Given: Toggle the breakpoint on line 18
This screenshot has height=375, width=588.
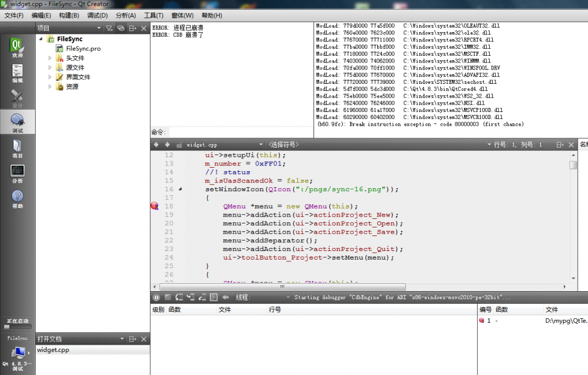Looking at the screenshot, I should 154,206.
